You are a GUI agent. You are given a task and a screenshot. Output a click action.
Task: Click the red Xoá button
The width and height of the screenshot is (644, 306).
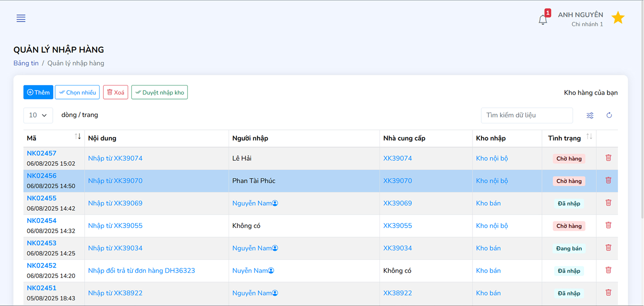tap(115, 93)
